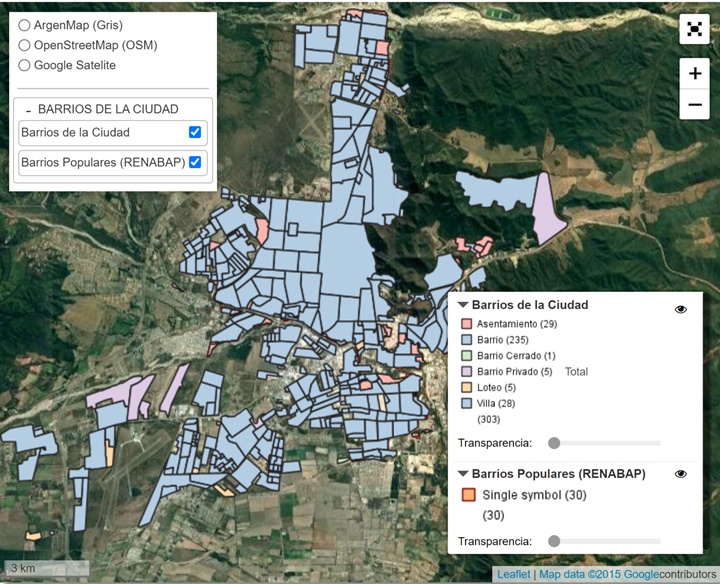Collapse Barrios Populares (RENABAP) legend
Image resolution: width=720 pixels, height=584 pixels.
click(463, 474)
